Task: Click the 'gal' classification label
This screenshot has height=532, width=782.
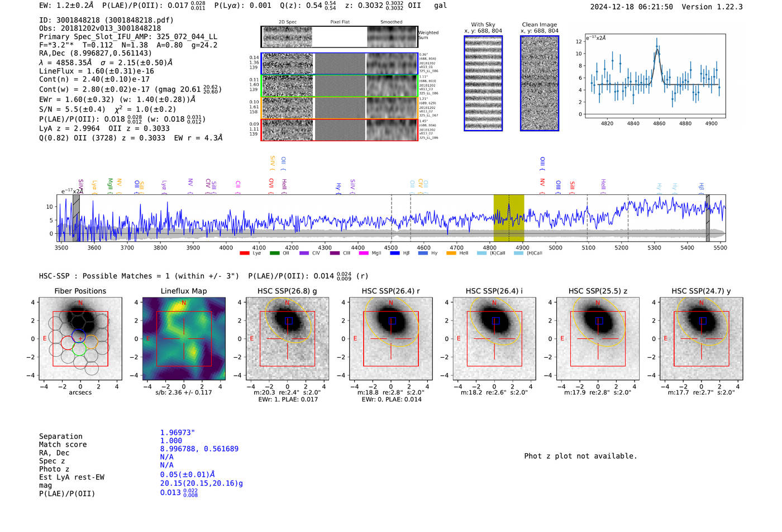Action: 441,6
